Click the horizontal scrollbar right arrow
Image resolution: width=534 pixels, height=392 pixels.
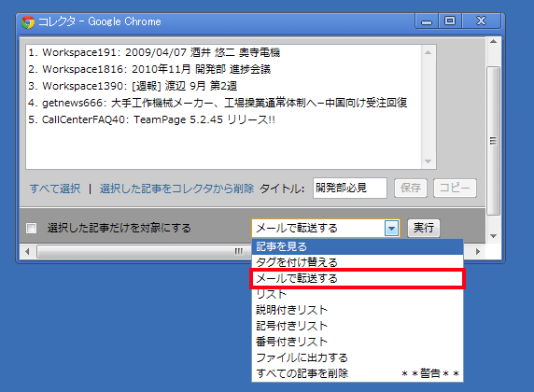click(x=478, y=252)
